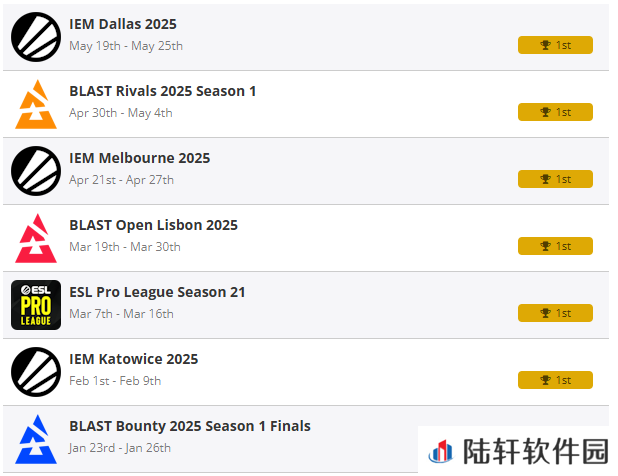This screenshot has height=476, width=618.
Task: Open ESL Pro League Season 21 title
Action: click(x=157, y=292)
